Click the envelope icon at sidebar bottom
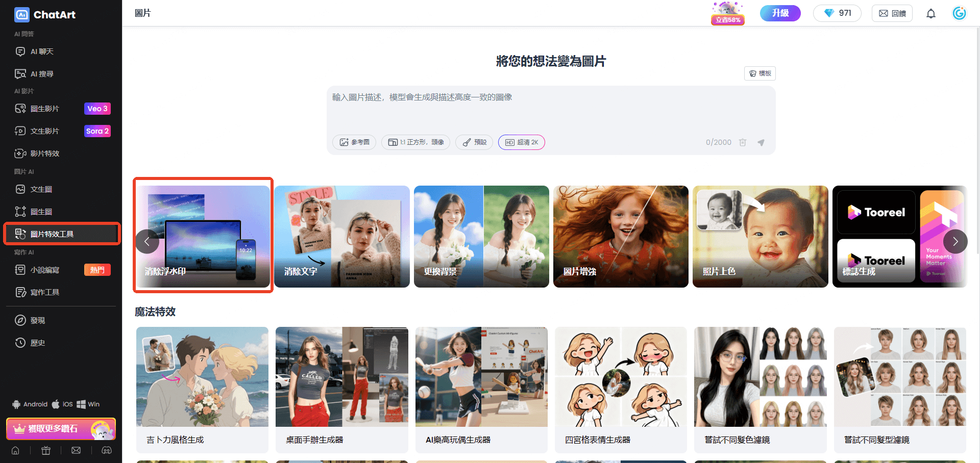Screen dimensions: 980x463 pos(76,450)
